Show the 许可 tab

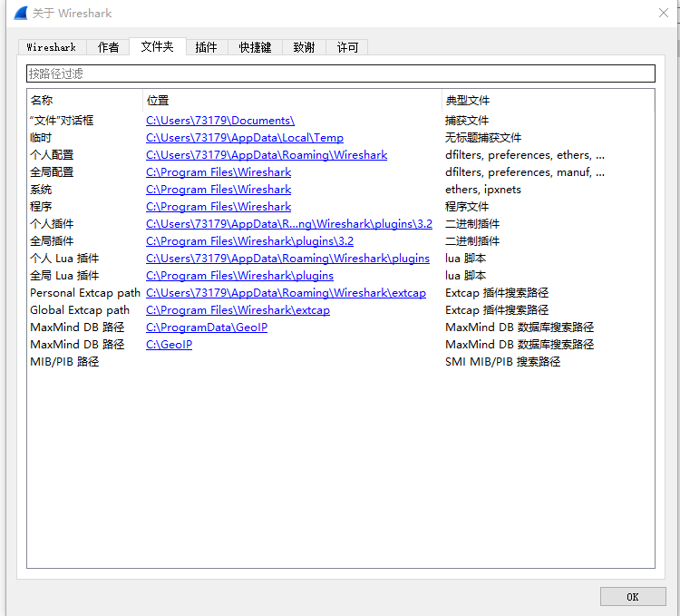point(347,47)
